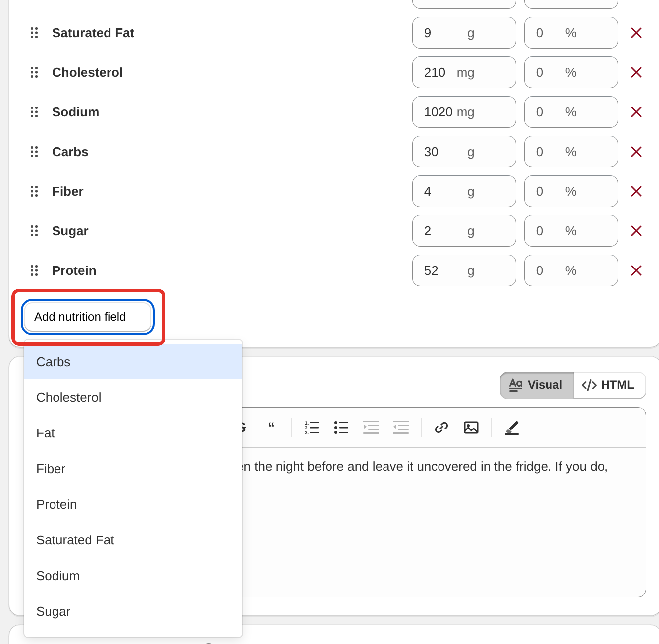Choose Fiber from the nutrition dropdown
The width and height of the screenshot is (659, 644).
click(x=133, y=469)
